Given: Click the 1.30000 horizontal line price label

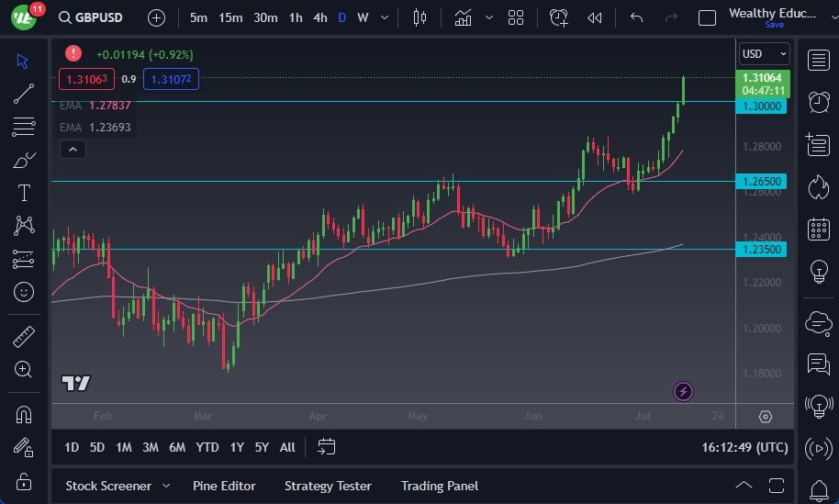Looking at the screenshot, I should click(x=762, y=106).
